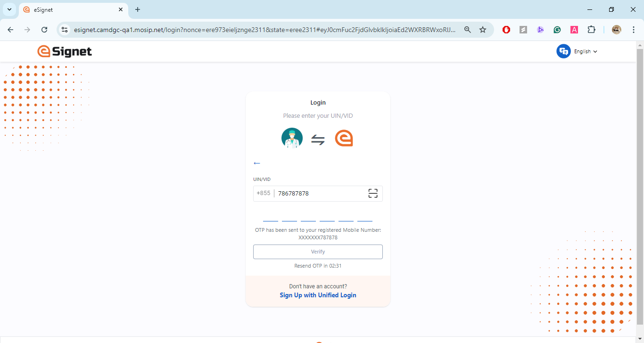Viewport: 644px width, 343px height.
Task: Click the QR scan icon in UIN/VID field
Action: click(373, 193)
